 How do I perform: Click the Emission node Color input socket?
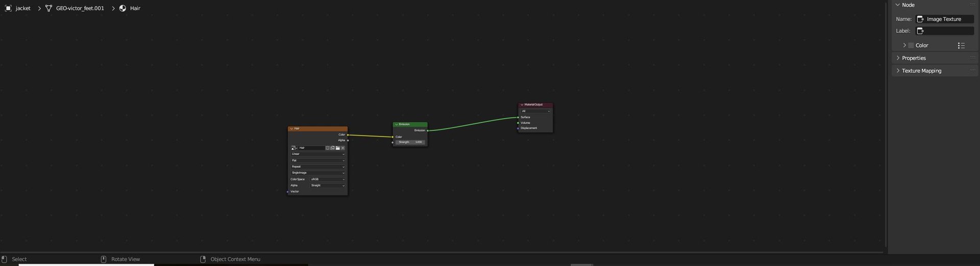click(393, 137)
